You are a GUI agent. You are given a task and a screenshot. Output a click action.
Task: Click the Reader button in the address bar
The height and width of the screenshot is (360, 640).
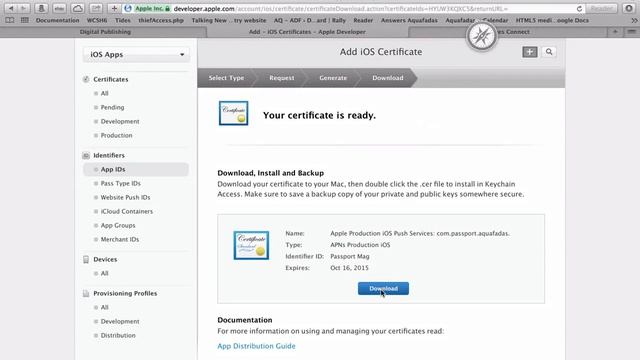(602, 8)
